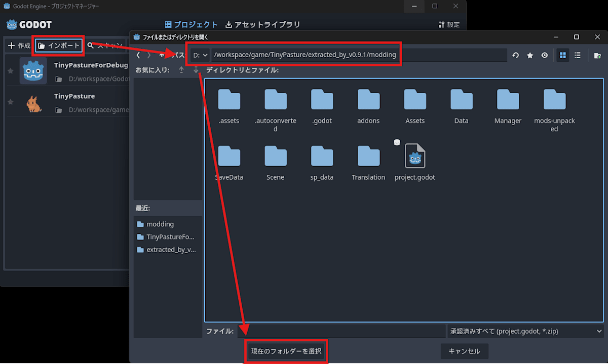This screenshot has height=364, width=608.
Task: Click the refresh directory icon
Action: 515,55
